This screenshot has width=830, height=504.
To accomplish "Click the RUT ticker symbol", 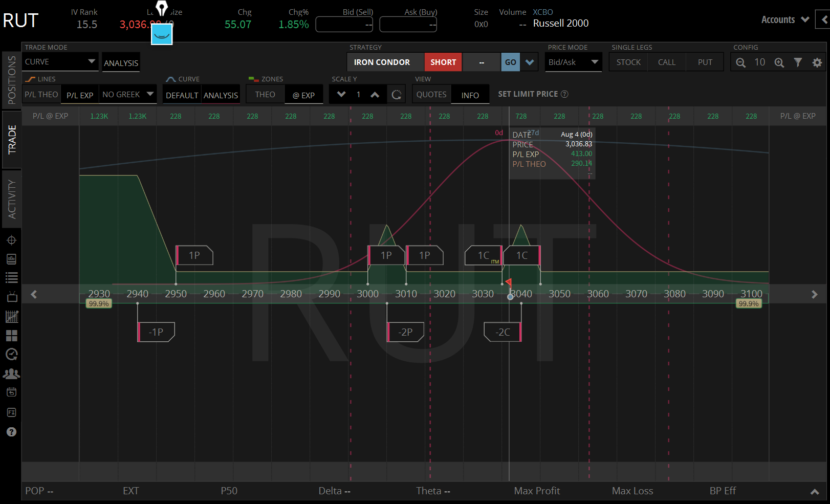I will pyautogui.click(x=20, y=20).
